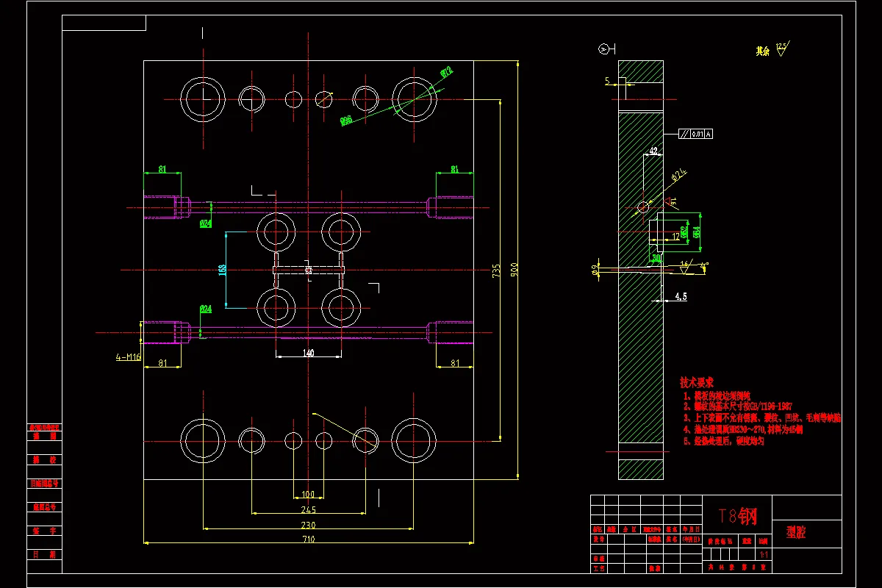Image resolution: width=882 pixels, height=588 pixels.
Task: Click the 5 dimension atop section view
Action: pos(608,82)
